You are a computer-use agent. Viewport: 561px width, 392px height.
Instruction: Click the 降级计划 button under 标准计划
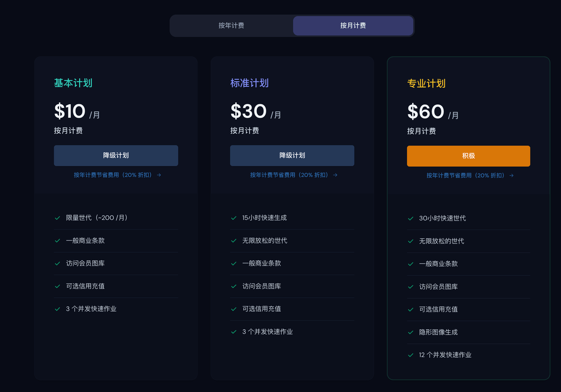click(x=292, y=155)
